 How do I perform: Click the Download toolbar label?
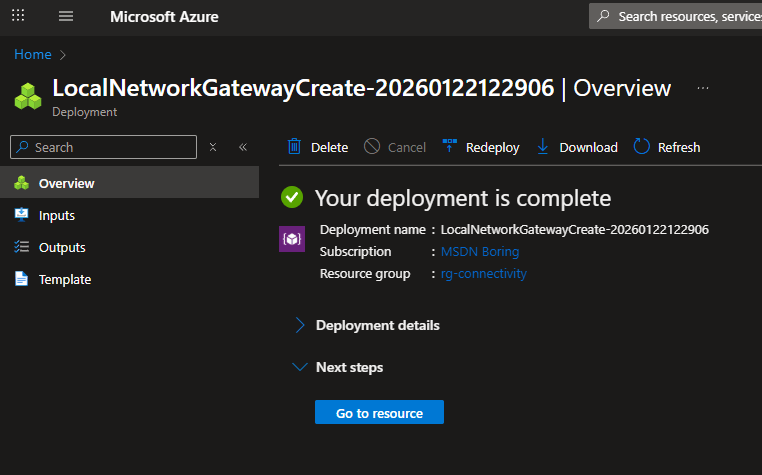[589, 147]
